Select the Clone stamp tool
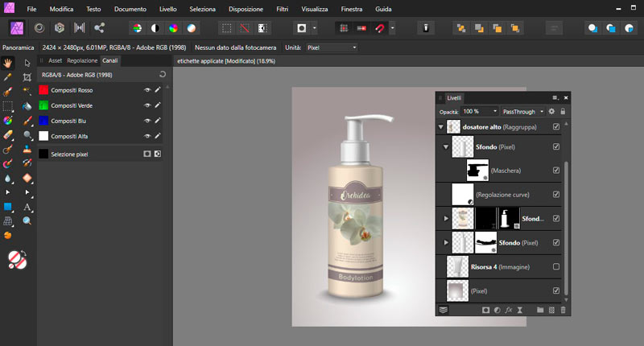Screen dimensions: 644x346 tap(27, 150)
